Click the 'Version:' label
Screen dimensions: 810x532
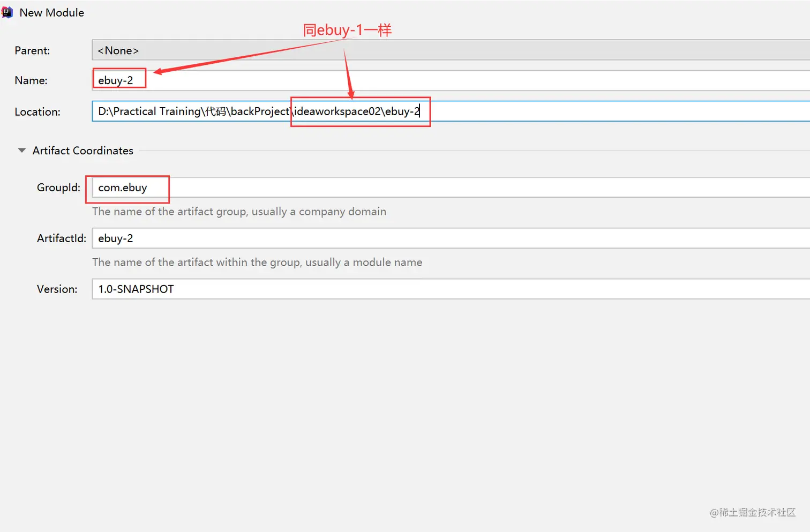click(57, 289)
